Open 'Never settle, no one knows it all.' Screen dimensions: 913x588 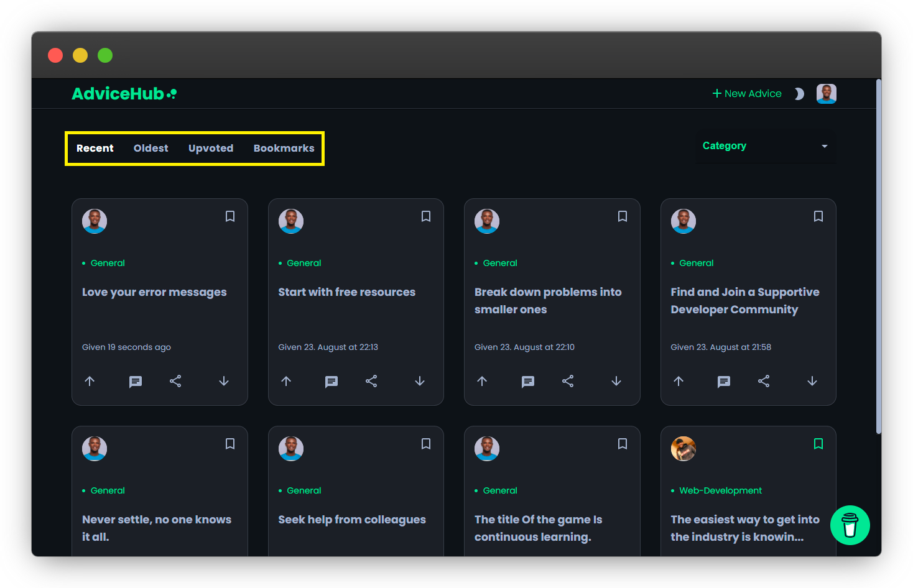(157, 528)
